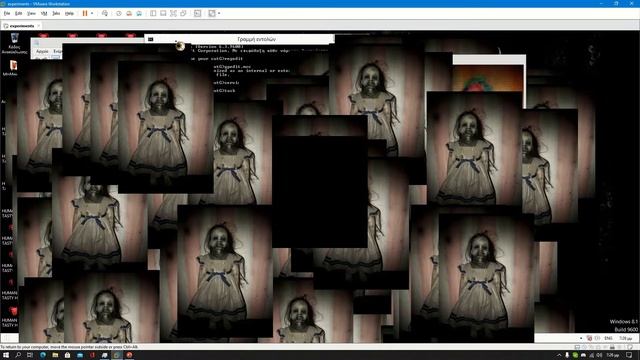Open the snapshot manager toolbar icon
This screenshot has height=360, width=640.
point(139,13)
